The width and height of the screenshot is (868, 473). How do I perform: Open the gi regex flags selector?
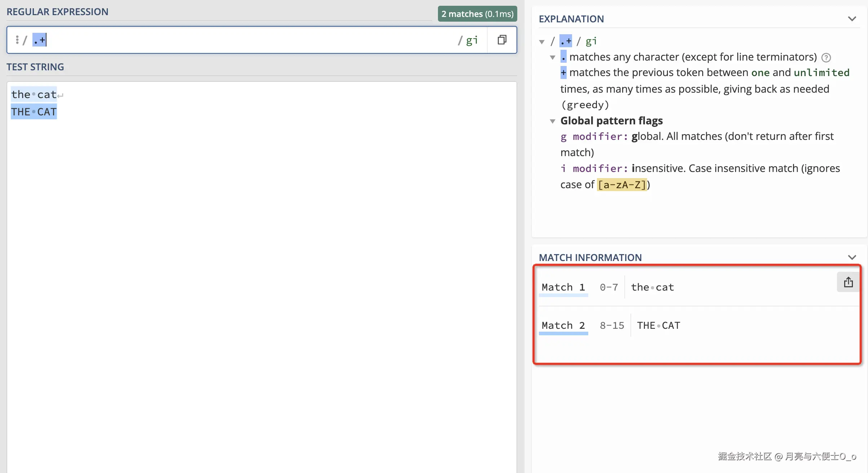pos(471,40)
